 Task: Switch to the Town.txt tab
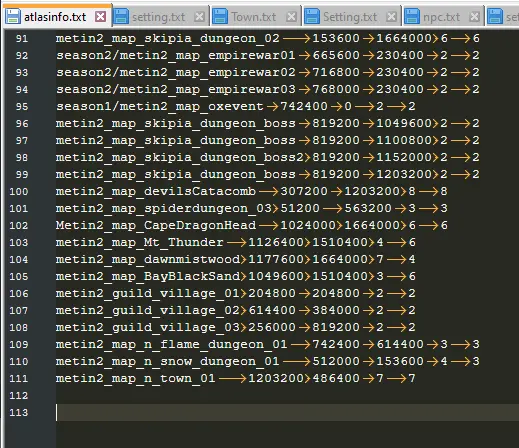pyautogui.click(x=254, y=17)
